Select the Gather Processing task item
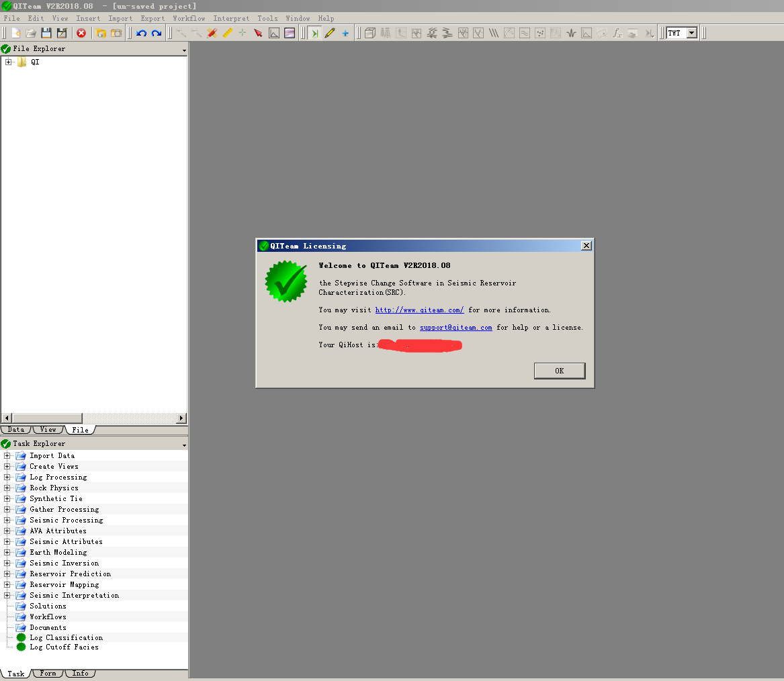Viewport: 784px width, 681px height. point(64,510)
